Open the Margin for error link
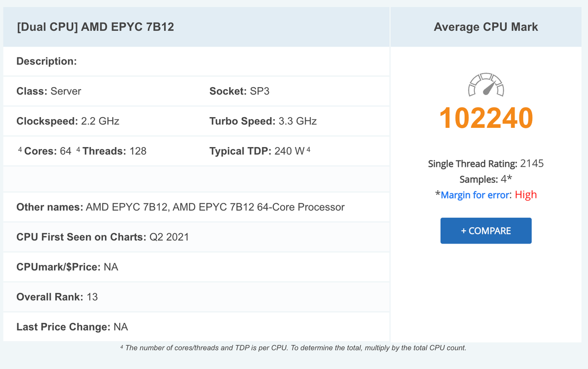Image resolution: width=588 pixels, height=369 pixels. pos(475,195)
